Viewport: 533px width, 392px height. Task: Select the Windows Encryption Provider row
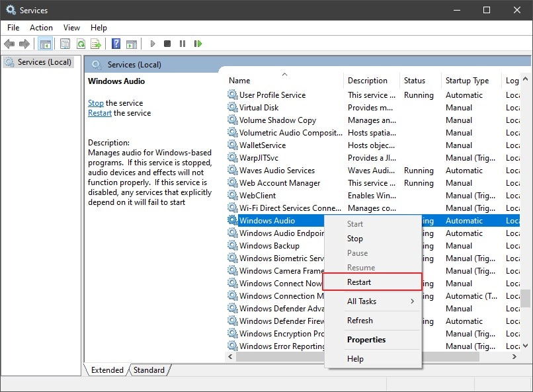tap(276, 334)
